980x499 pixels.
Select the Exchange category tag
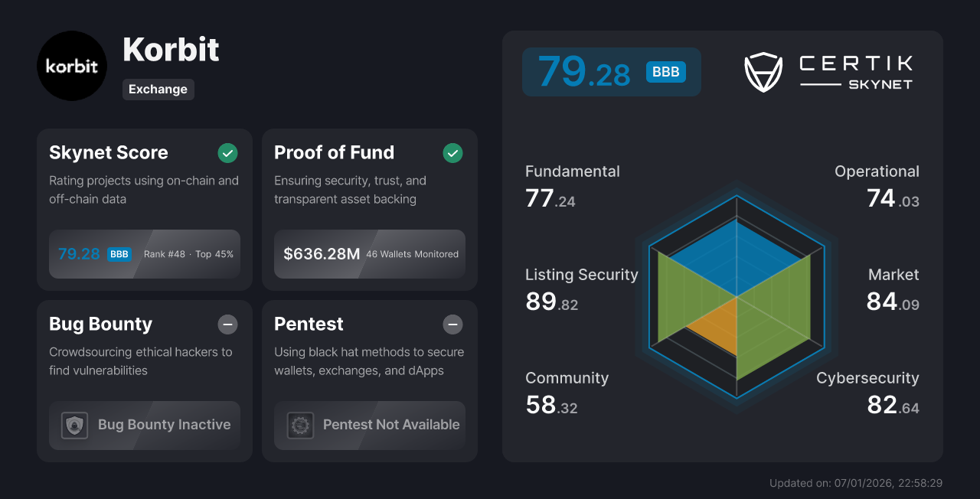coord(158,89)
